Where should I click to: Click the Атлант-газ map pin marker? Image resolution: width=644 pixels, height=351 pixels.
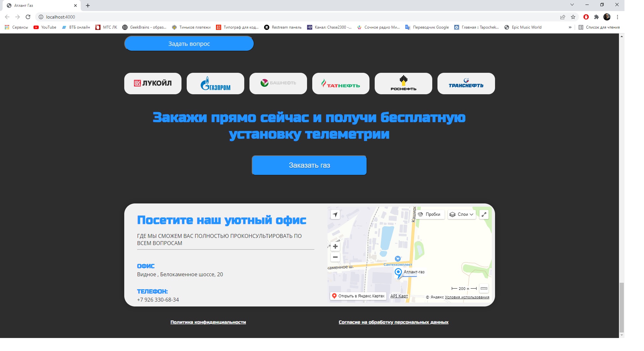coord(398,273)
